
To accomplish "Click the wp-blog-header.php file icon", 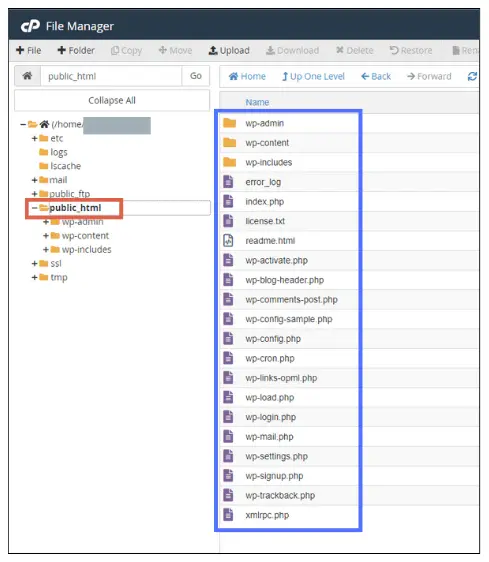I will click(x=228, y=280).
